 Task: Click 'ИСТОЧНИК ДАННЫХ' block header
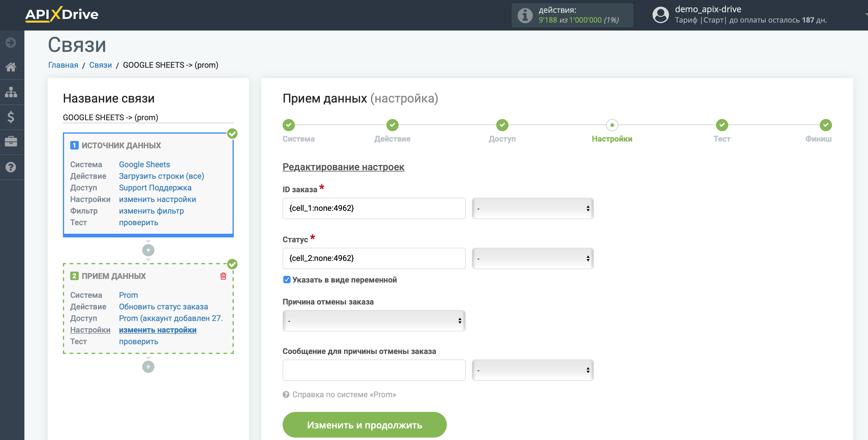pos(121,146)
